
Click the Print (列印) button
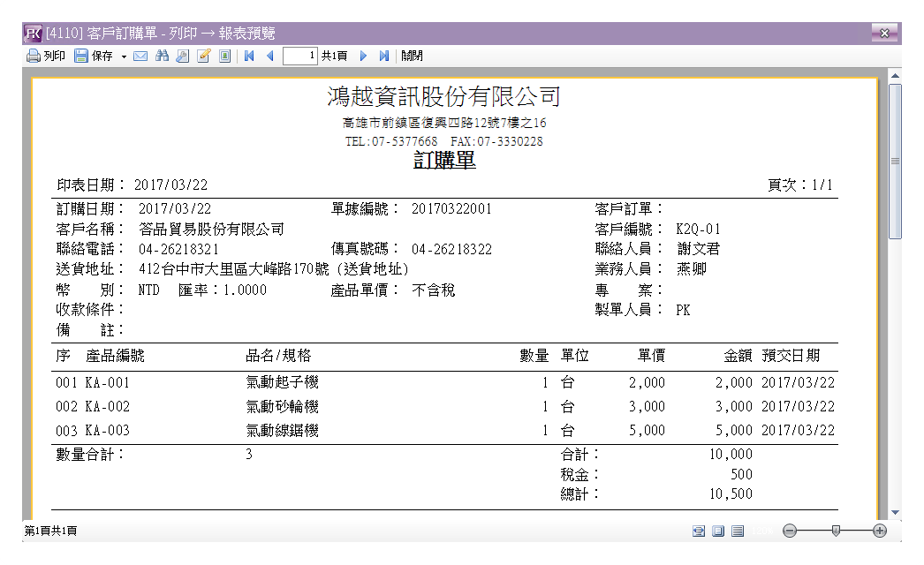tap(46, 56)
